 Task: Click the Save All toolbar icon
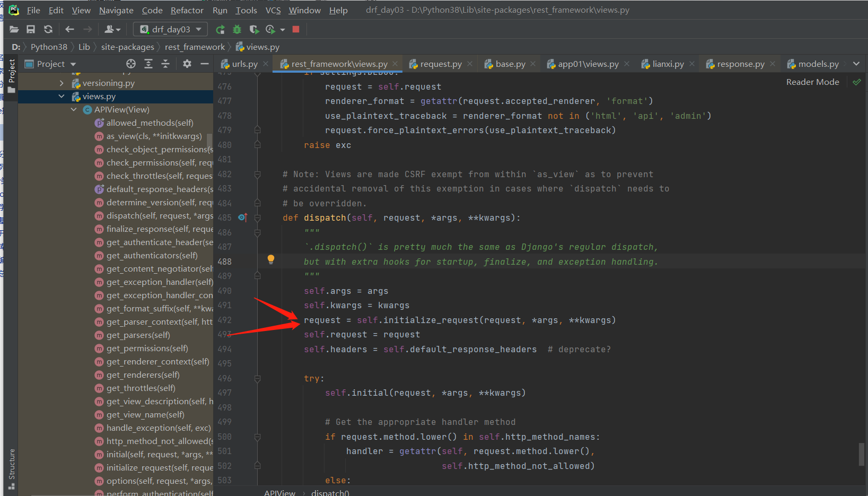coord(31,29)
